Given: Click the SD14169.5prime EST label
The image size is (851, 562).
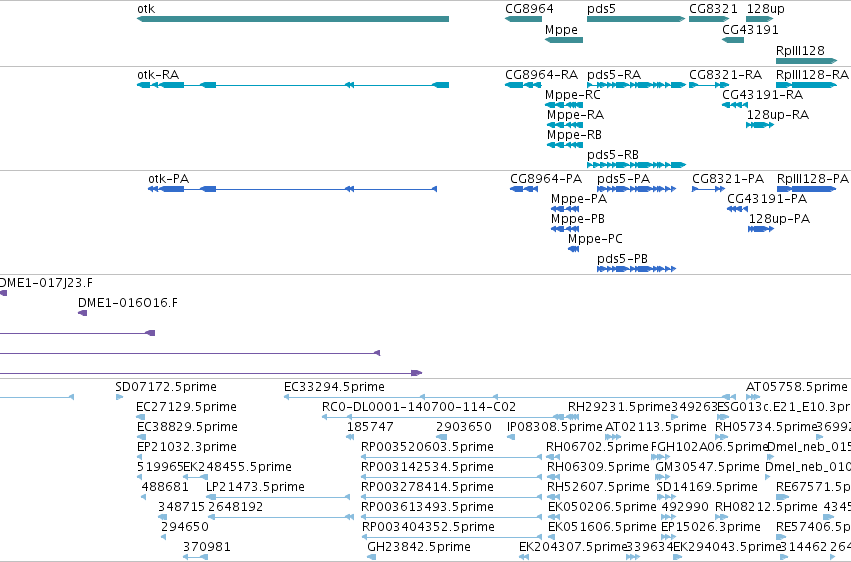Looking at the screenshot, I should pos(707,487).
